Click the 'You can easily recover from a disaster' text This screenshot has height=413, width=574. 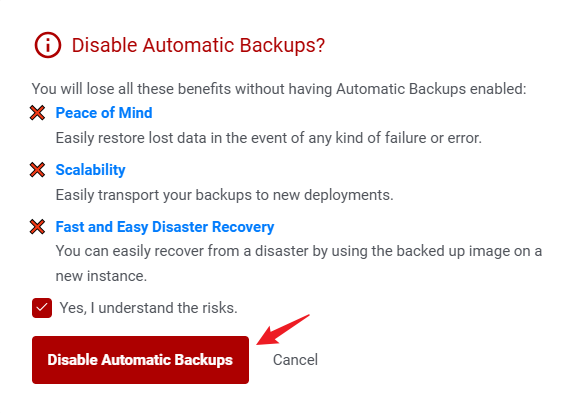pyautogui.click(x=299, y=252)
